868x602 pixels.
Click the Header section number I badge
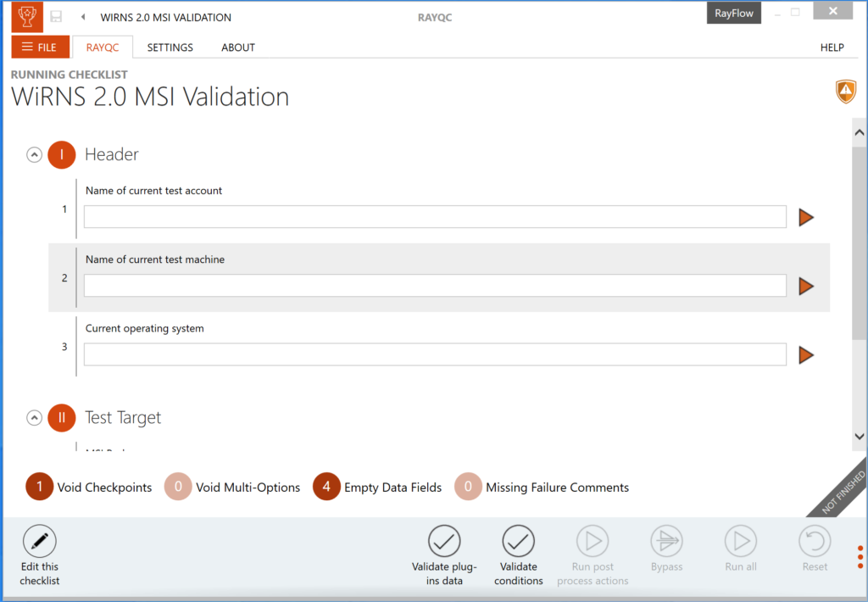61,154
